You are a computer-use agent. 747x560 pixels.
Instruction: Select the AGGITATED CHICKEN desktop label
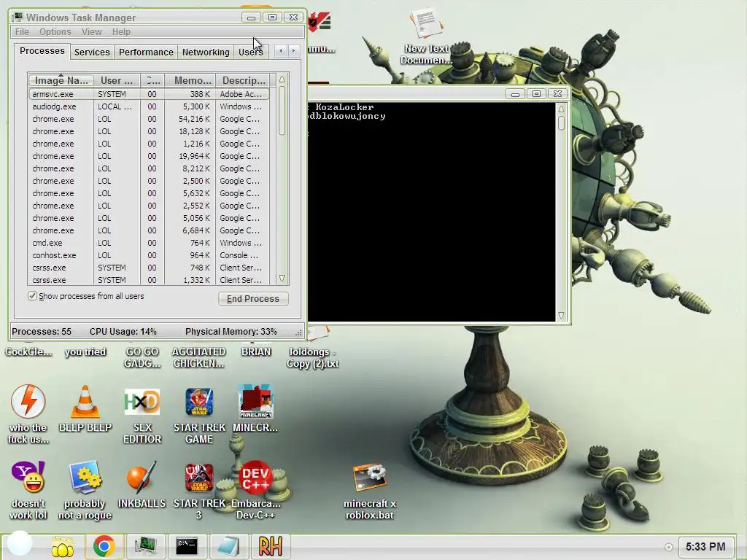click(199, 357)
